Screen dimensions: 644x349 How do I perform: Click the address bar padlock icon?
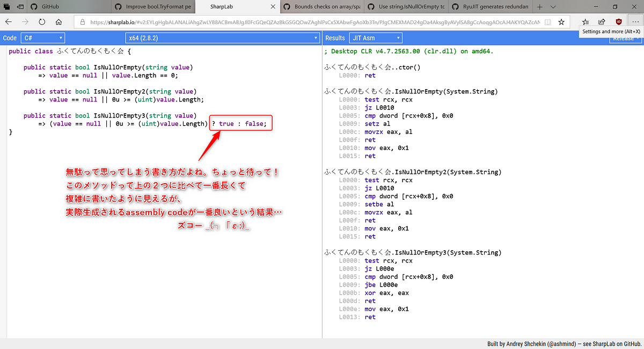(82, 22)
